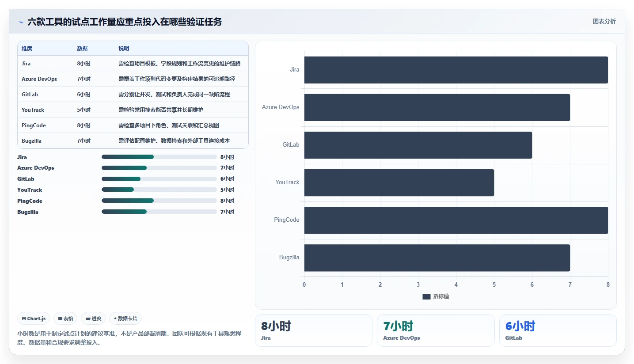Click the 图表分析 label in the header
The height and width of the screenshot is (364, 634).
click(604, 22)
